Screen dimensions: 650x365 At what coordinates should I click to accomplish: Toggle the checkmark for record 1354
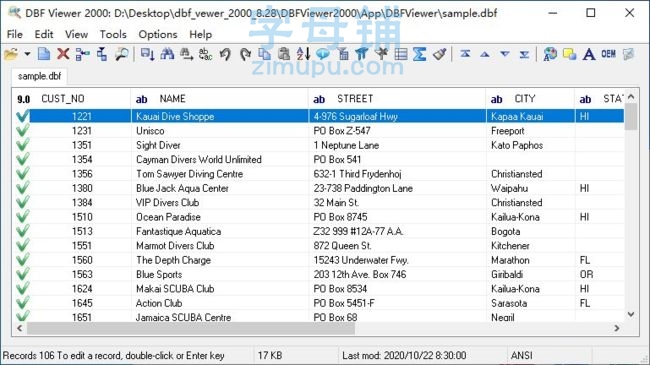pyautogui.click(x=23, y=159)
